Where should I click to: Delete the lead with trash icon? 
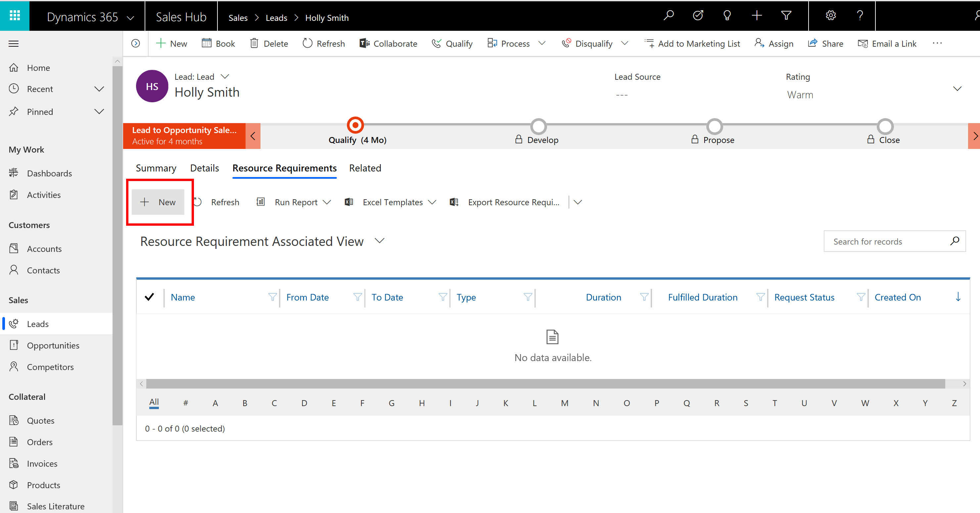point(269,43)
